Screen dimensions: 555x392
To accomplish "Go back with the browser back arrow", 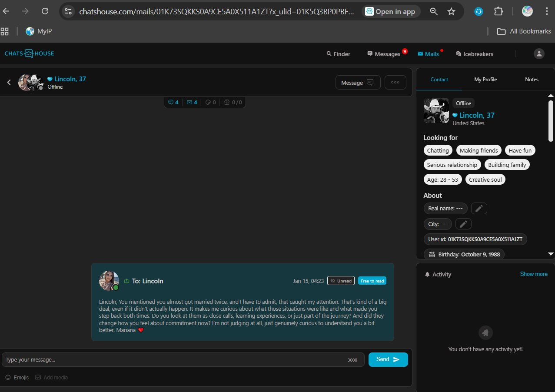I will pyautogui.click(x=6, y=11).
